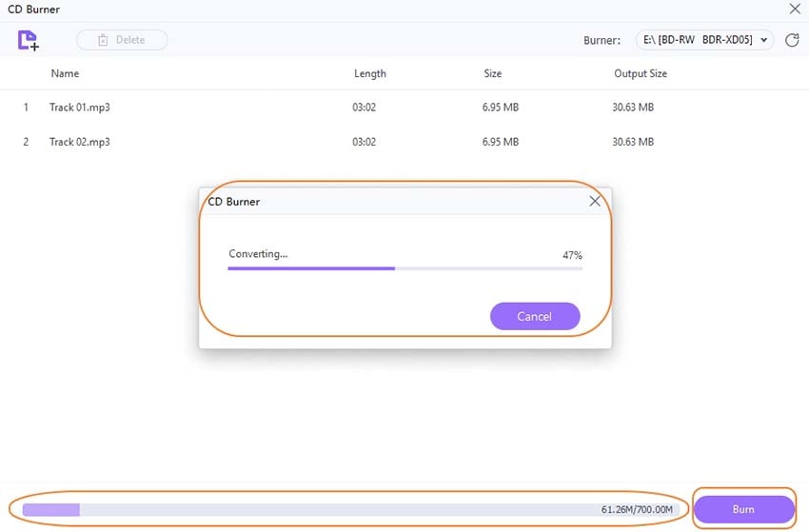
Task: Click the Converting... status label
Action: pyautogui.click(x=258, y=254)
